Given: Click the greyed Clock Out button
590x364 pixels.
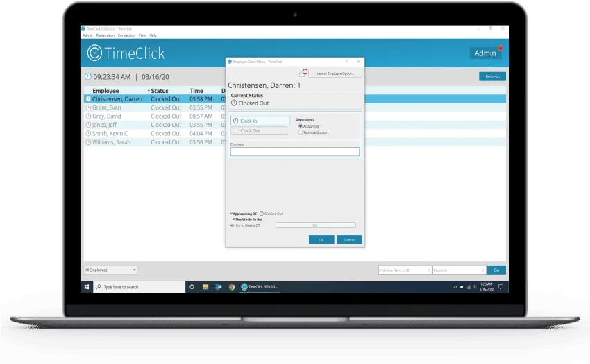Looking at the screenshot, I should point(259,131).
